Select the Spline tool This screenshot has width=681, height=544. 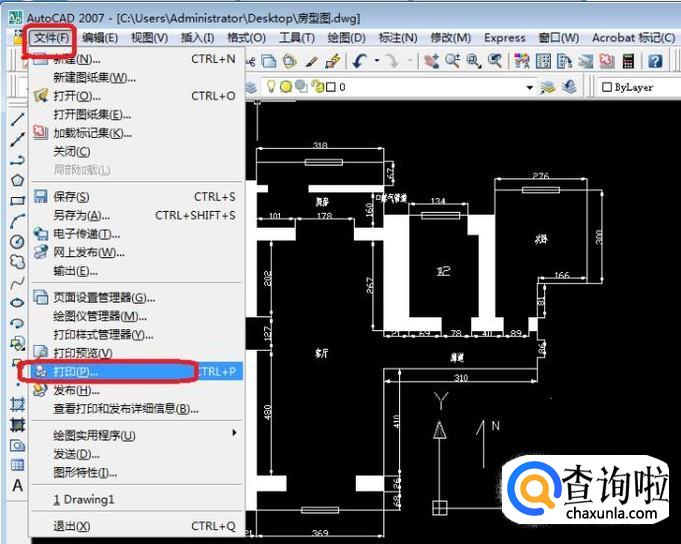coord(17,283)
